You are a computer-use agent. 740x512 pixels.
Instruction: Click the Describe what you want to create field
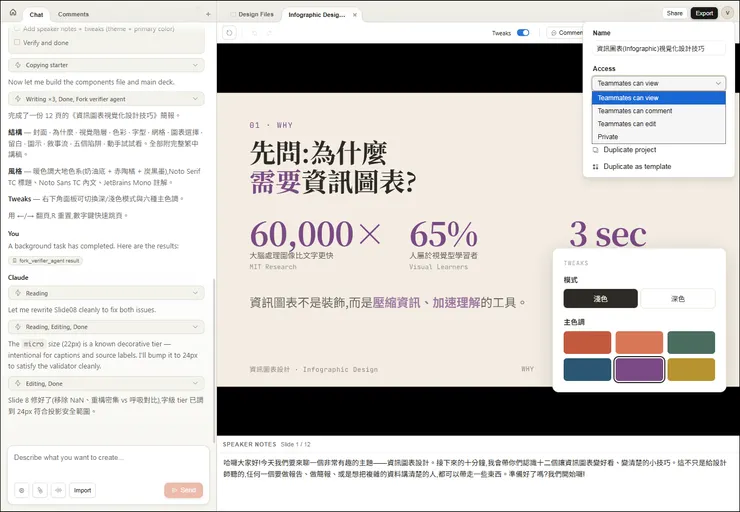108,458
